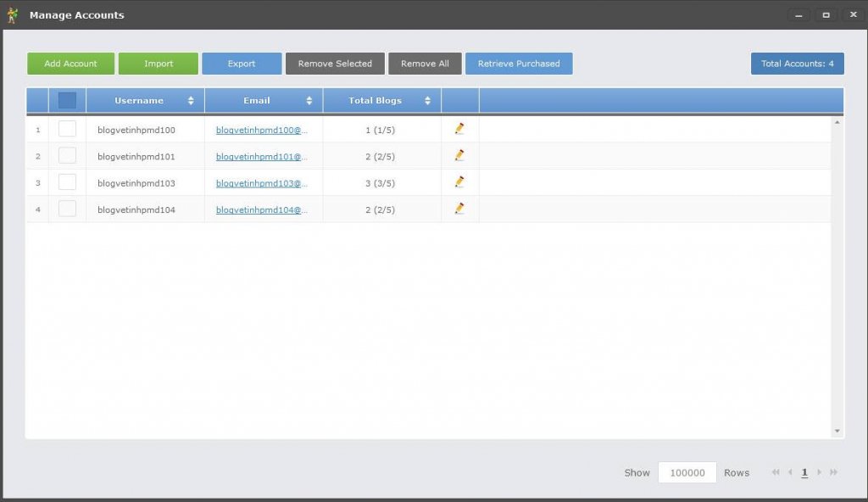Viewport: 868px width, 502px height.
Task: Click Remove All button
Action: tap(426, 64)
